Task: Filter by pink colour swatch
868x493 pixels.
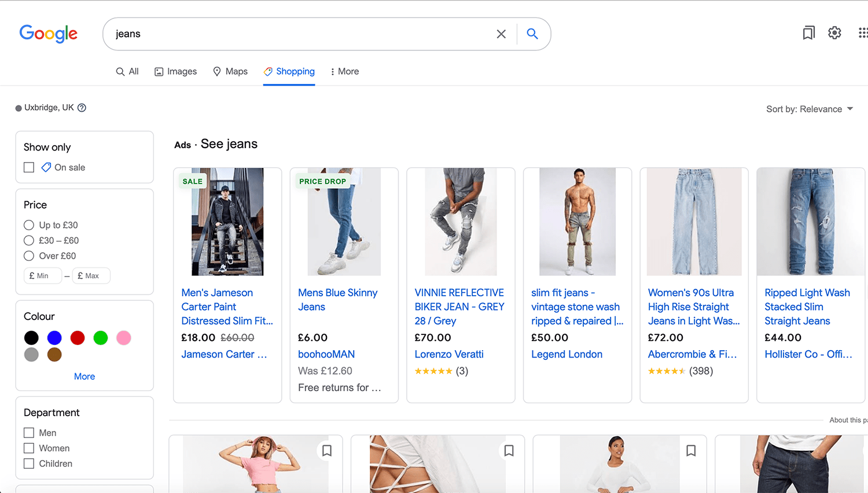Action: (124, 338)
